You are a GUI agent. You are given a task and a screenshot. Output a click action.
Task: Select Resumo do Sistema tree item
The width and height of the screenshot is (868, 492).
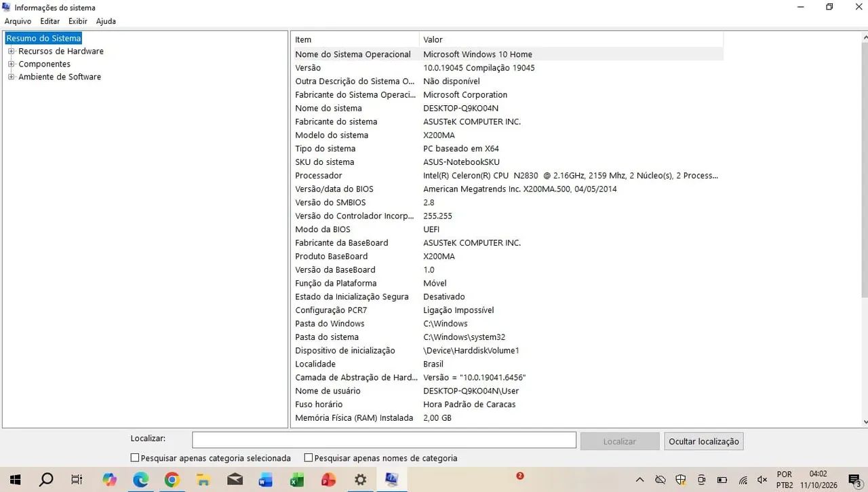tap(43, 38)
